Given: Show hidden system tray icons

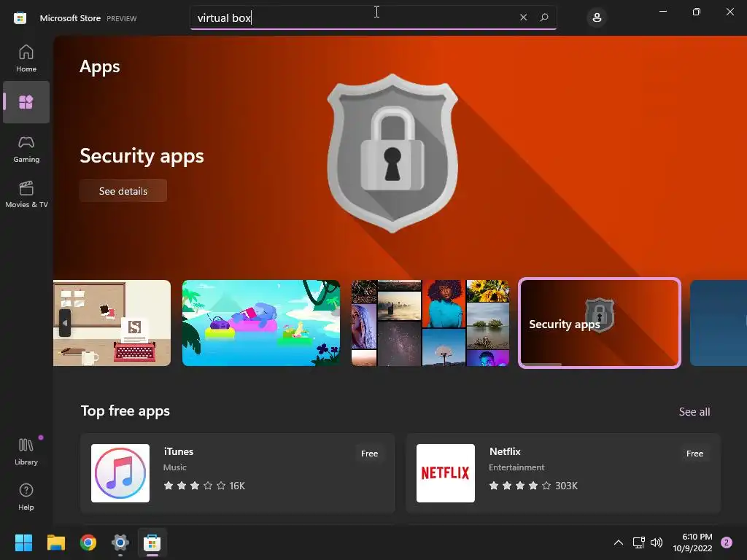Looking at the screenshot, I should (619, 542).
